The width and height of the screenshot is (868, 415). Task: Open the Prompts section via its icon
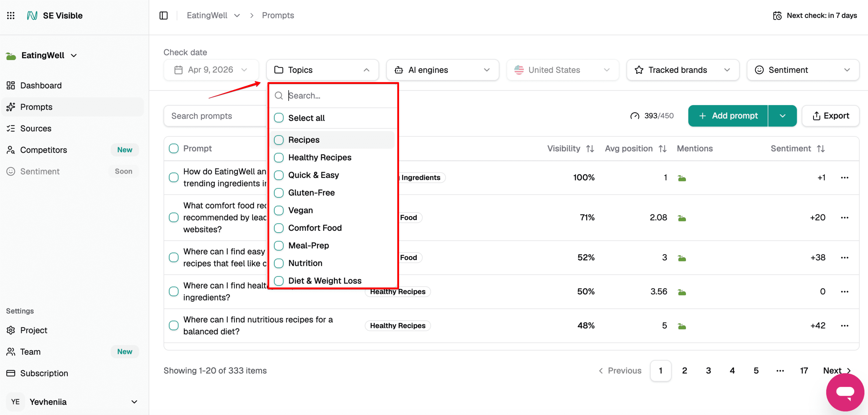click(11, 107)
